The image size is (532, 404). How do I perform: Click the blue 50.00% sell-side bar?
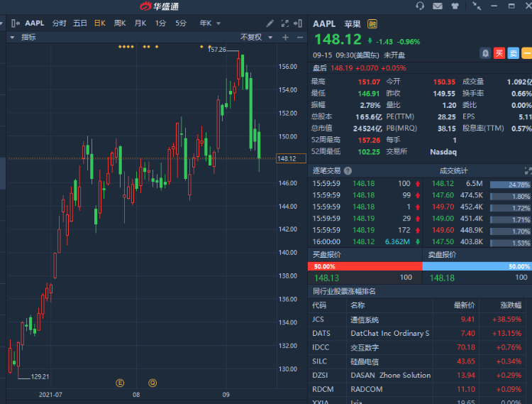point(477,266)
